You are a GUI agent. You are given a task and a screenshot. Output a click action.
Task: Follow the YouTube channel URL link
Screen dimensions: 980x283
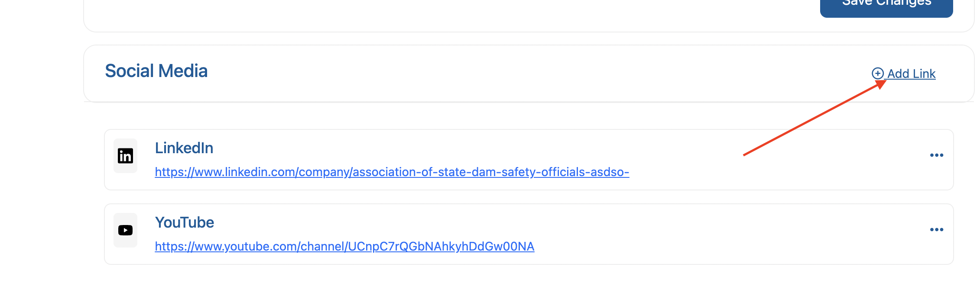tap(344, 247)
